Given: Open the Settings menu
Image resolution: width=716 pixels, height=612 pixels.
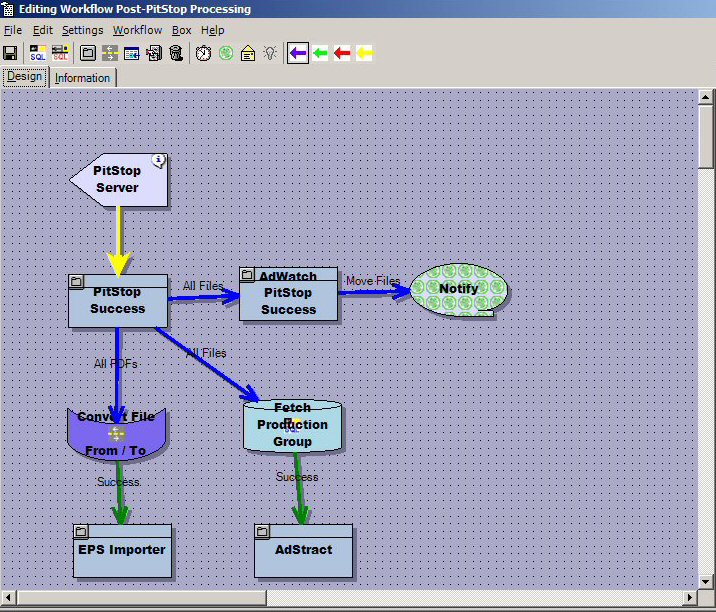Looking at the screenshot, I should coord(82,30).
